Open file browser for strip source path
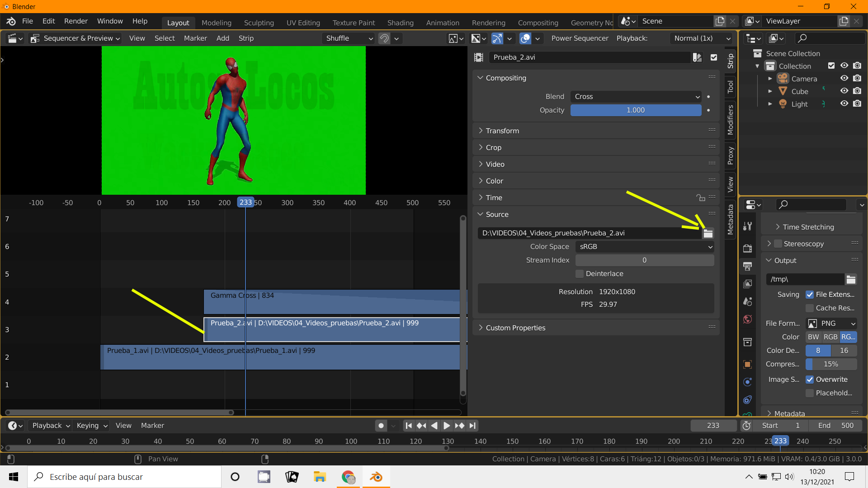Viewport: 868px width, 488px height. 708,233
